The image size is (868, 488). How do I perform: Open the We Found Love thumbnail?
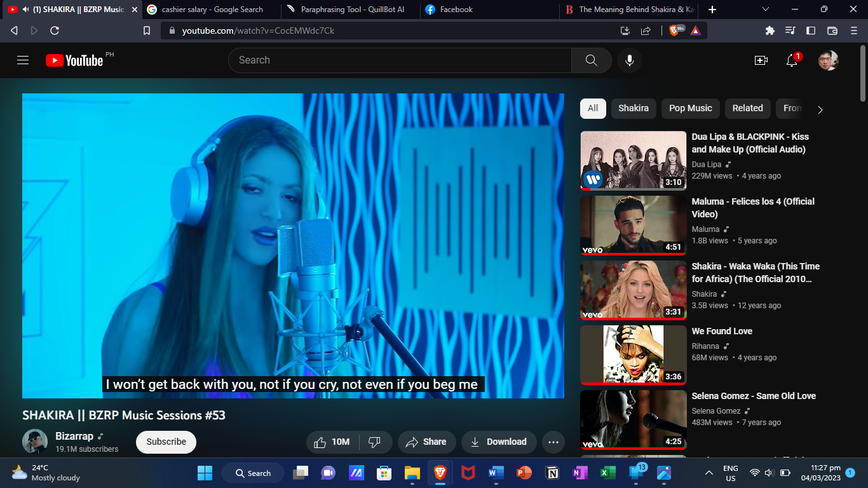[634, 355]
